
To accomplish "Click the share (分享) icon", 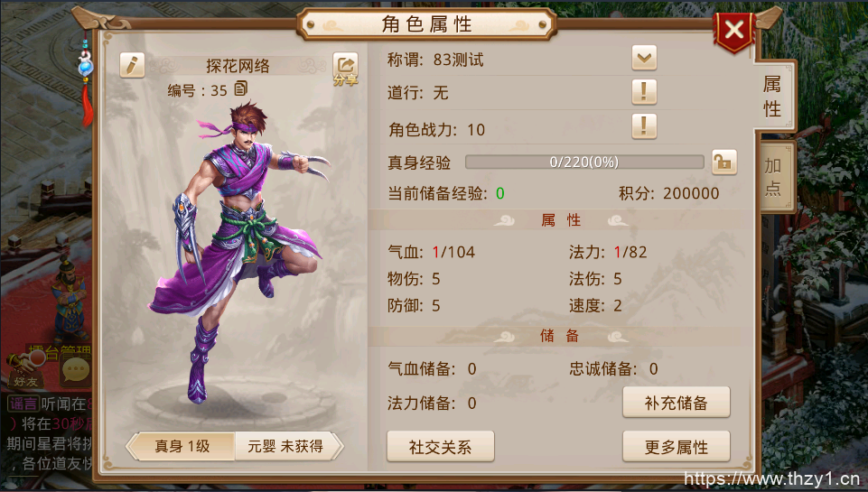I will coord(345,70).
